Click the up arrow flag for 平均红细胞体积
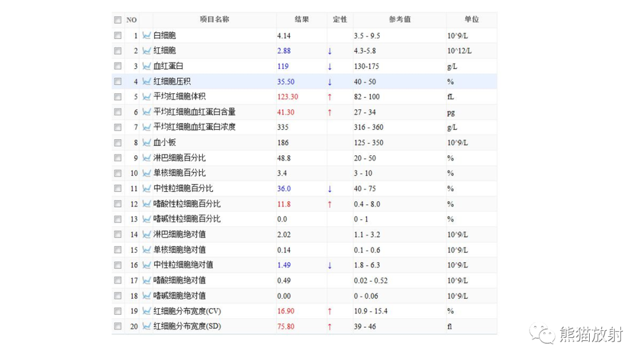Image resolution: width=644 pixels, height=363 pixels. pyautogui.click(x=329, y=97)
